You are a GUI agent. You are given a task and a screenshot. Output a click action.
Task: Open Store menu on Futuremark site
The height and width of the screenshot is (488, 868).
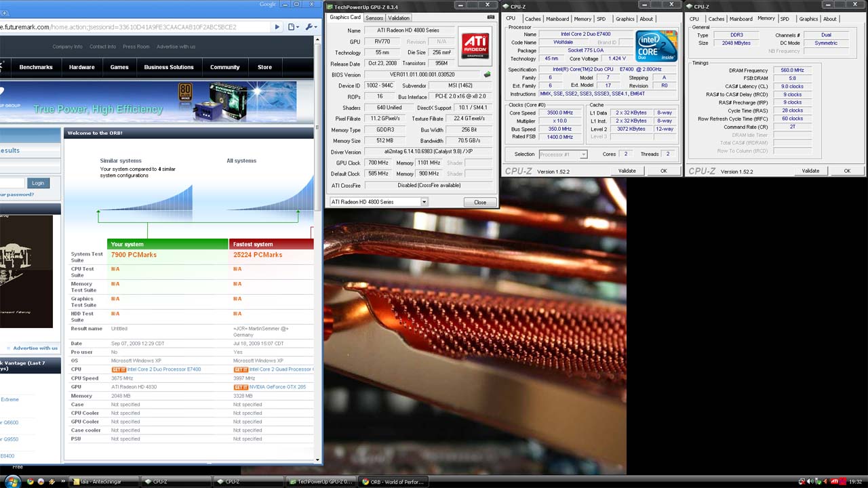[265, 67]
